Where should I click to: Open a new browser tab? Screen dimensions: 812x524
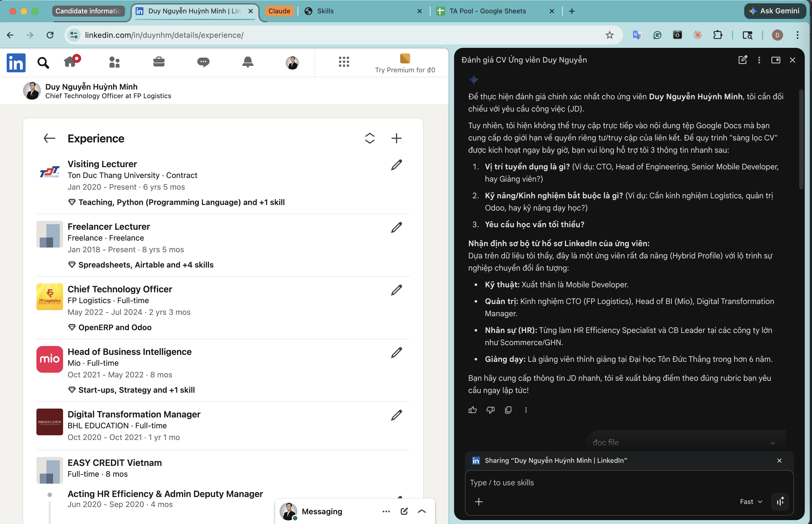tap(572, 11)
